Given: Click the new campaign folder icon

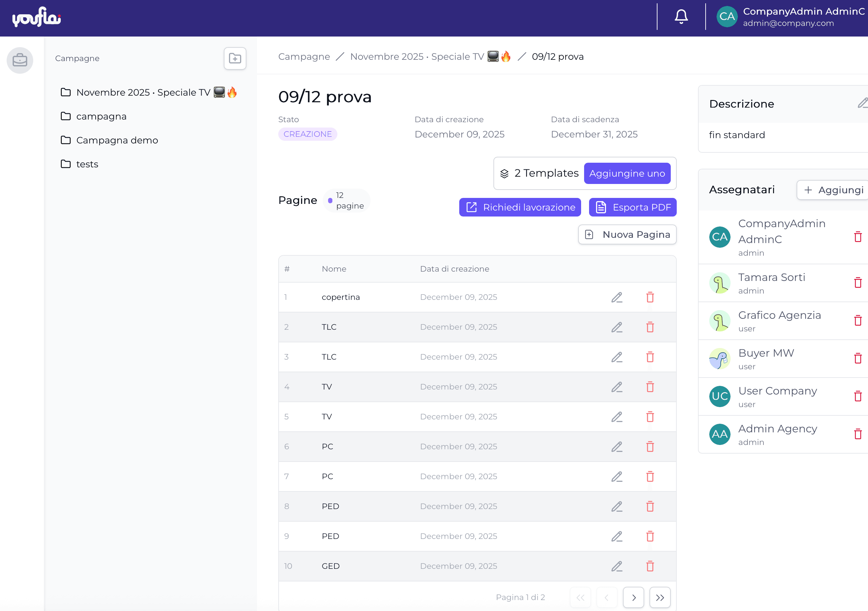Looking at the screenshot, I should (x=235, y=58).
